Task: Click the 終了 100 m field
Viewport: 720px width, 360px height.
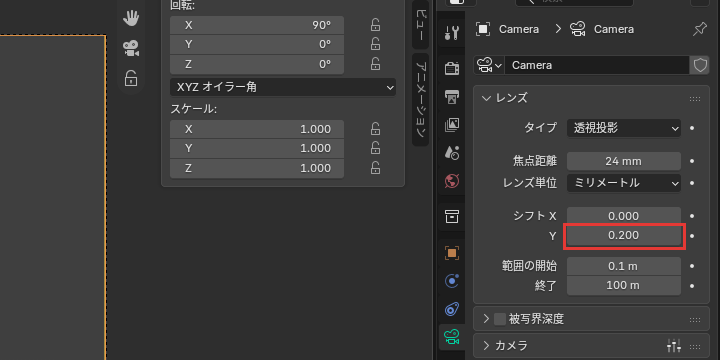Action: (x=624, y=286)
